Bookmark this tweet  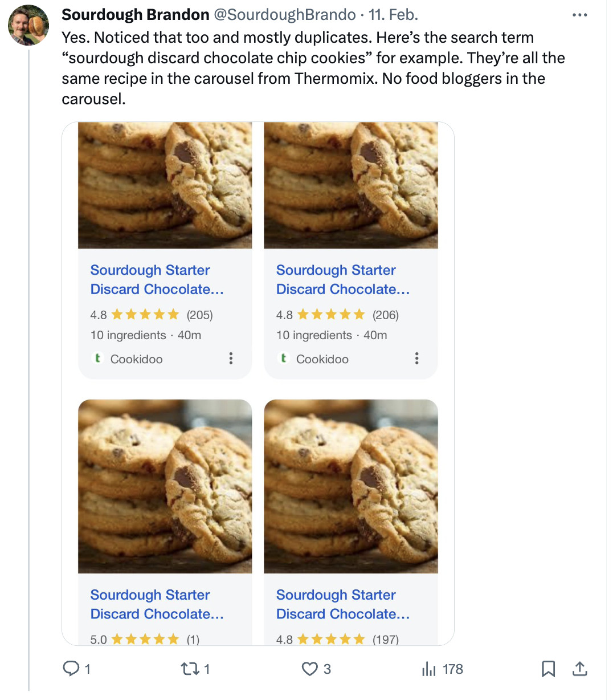pyautogui.click(x=548, y=669)
